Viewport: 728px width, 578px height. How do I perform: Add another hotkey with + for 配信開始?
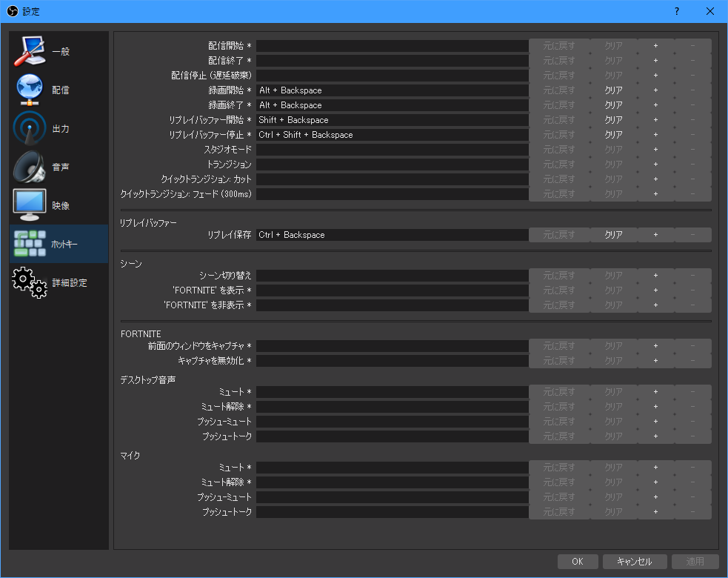coord(655,45)
